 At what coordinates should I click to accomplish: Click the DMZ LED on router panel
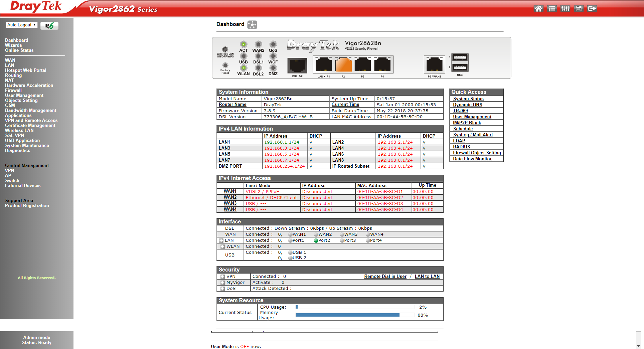click(x=273, y=68)
